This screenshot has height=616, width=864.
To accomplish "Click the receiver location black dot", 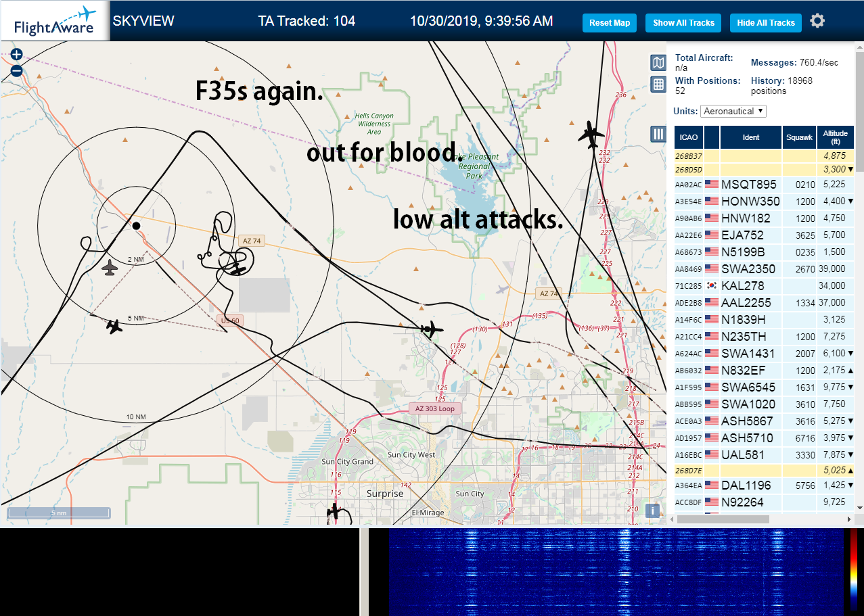I will (136, 225).
